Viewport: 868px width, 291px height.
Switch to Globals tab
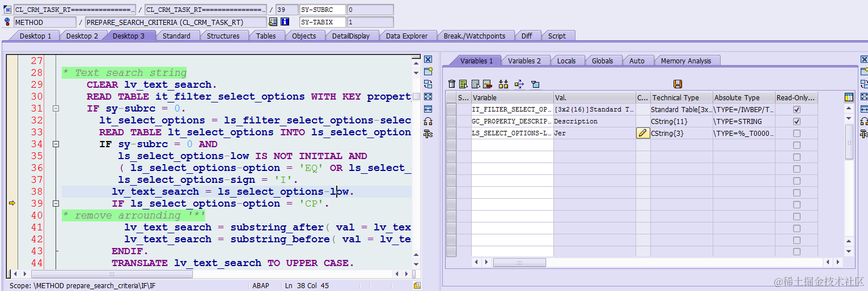tap(602, 61)
